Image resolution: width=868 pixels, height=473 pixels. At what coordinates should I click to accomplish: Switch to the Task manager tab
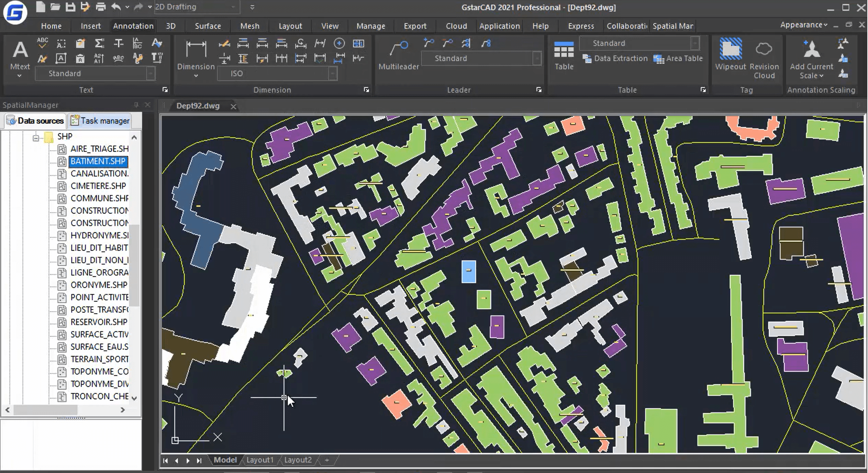100,121
